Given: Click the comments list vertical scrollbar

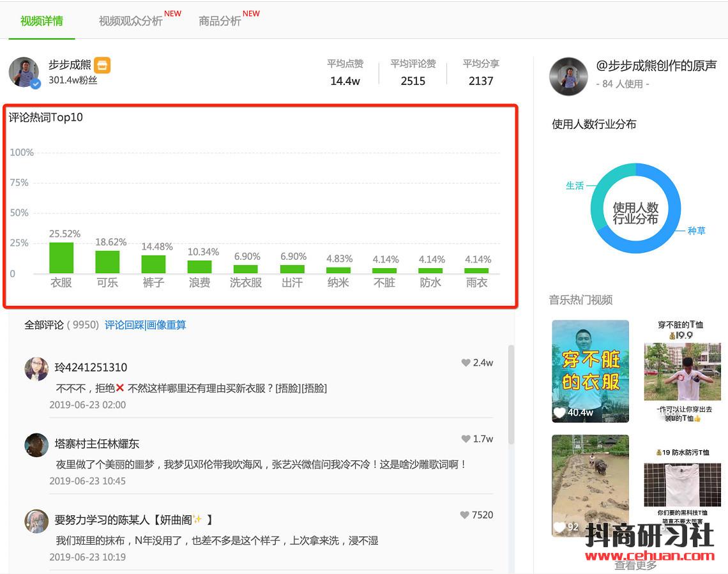Looking at the screenshot, I should (510, 396).
